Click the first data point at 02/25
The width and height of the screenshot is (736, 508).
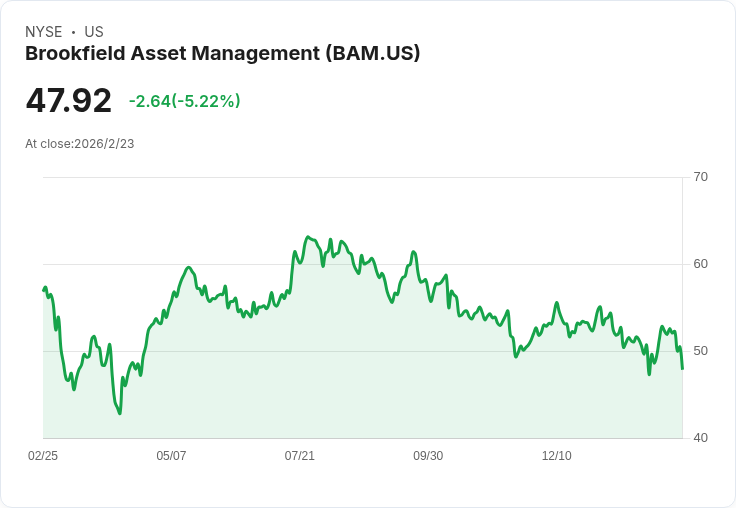pos(44,290)
